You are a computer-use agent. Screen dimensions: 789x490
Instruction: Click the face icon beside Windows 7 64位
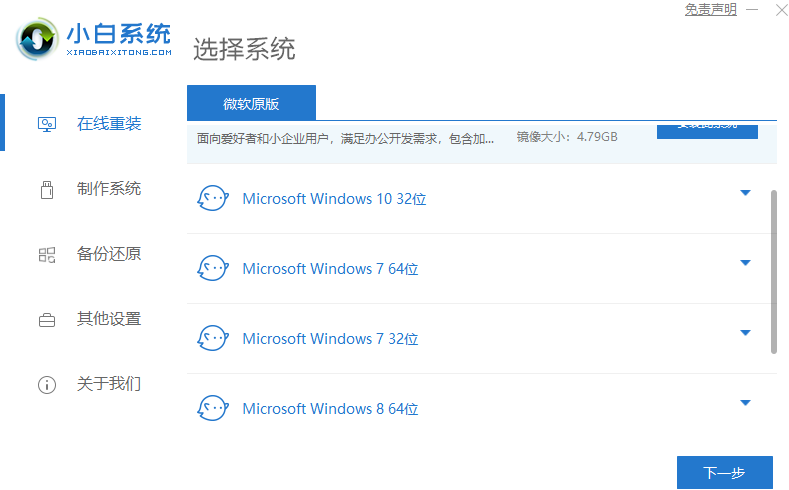click(212, 268)
